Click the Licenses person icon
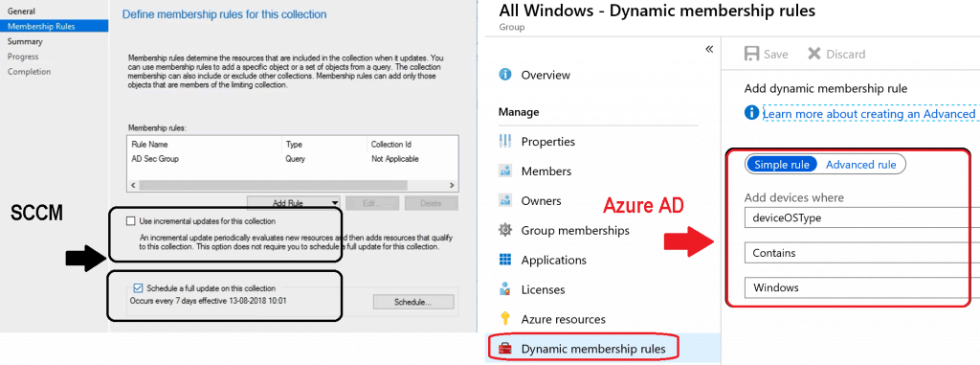The height and width of the screenshot is (365, 980). [505, 289]
